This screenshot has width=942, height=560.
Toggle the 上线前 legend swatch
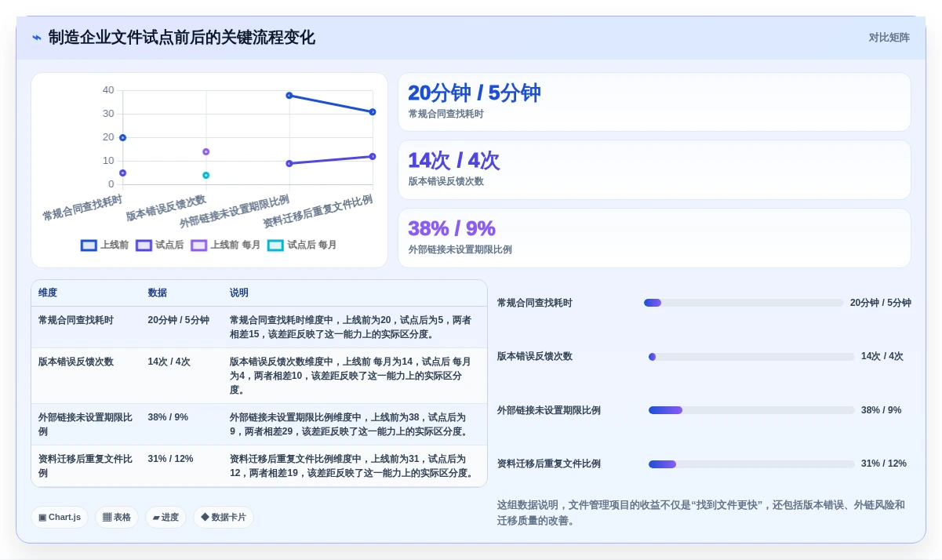[x=89, y=245]
